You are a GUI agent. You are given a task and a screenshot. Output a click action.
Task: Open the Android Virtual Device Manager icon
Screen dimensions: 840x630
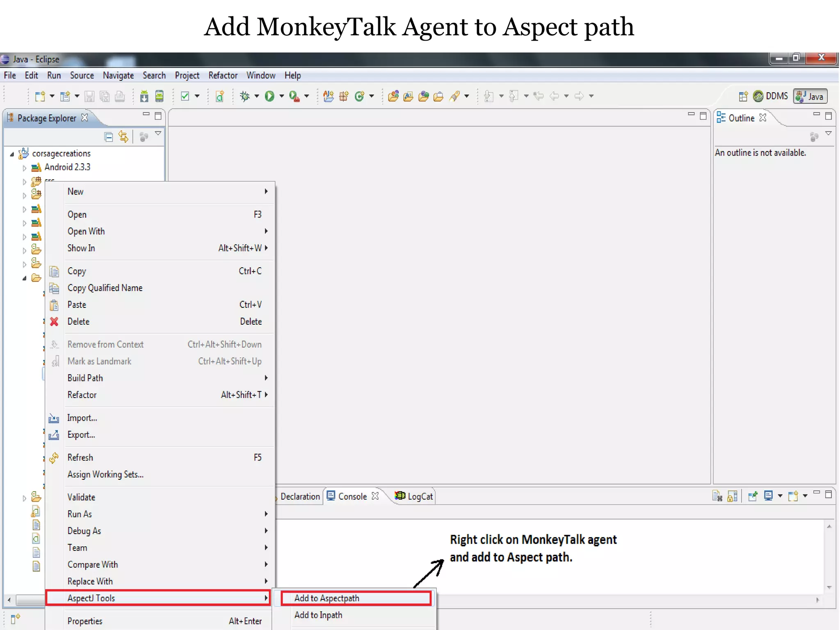coord(159,96)
